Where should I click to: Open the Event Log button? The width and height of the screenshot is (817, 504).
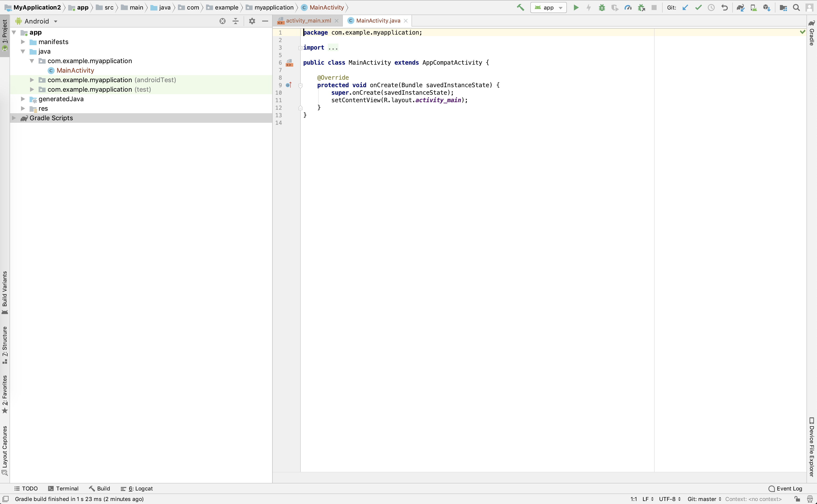[x=785, y=488]
